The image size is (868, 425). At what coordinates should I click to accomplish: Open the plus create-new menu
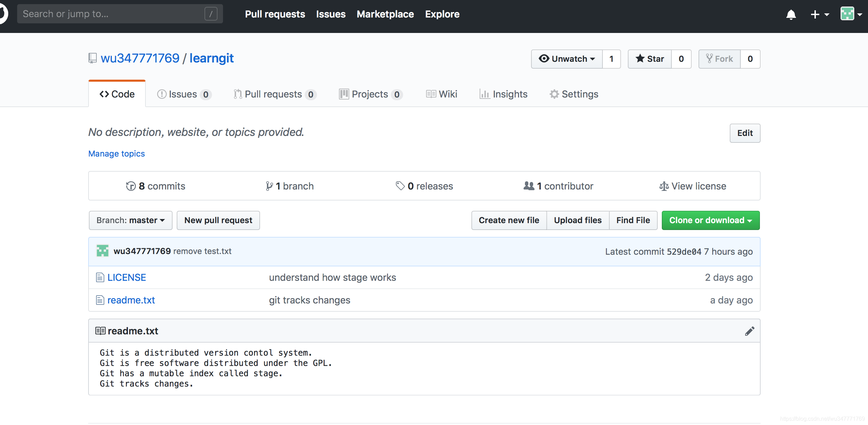pyautogui.click(x=820, y=14)
